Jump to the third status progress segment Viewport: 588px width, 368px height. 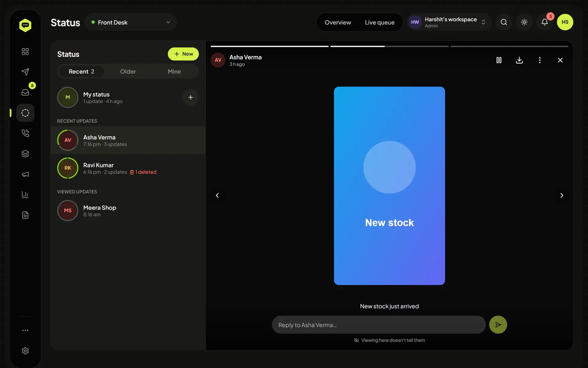(x=509, y=46)
